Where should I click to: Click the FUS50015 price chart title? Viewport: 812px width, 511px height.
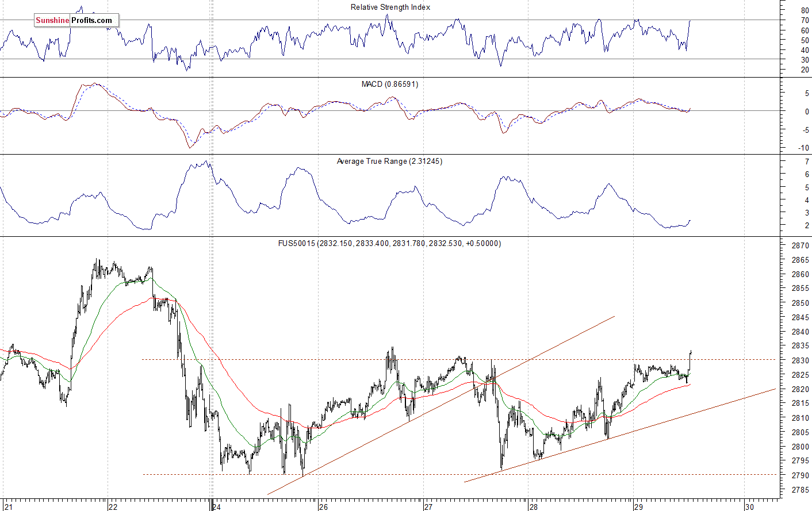point(389,243)
